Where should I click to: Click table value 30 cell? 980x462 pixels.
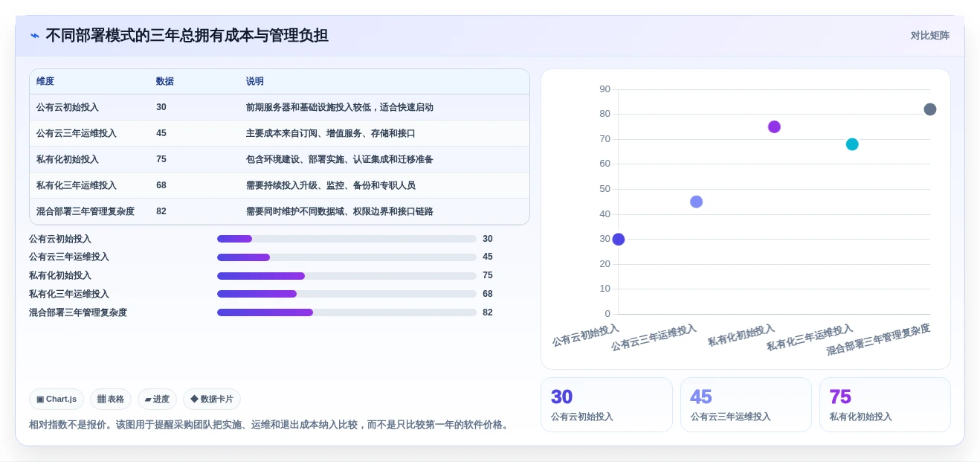point(161,107)
